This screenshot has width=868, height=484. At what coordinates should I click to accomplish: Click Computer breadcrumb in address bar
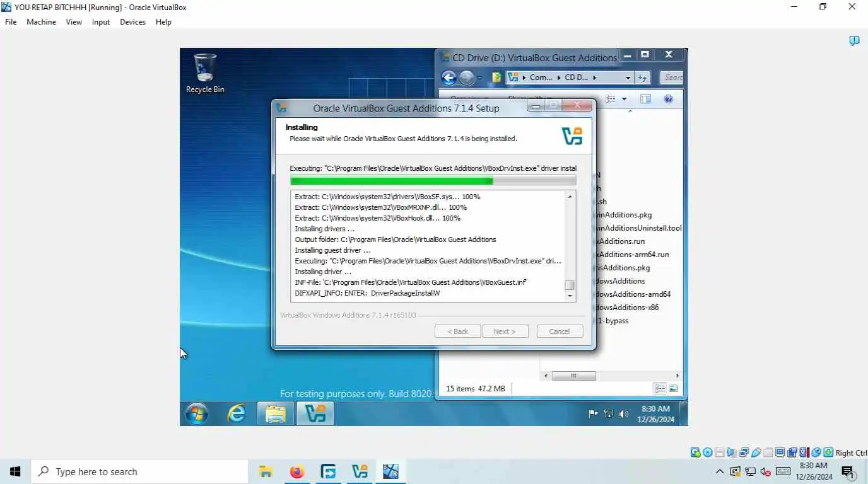coord(541,78)
